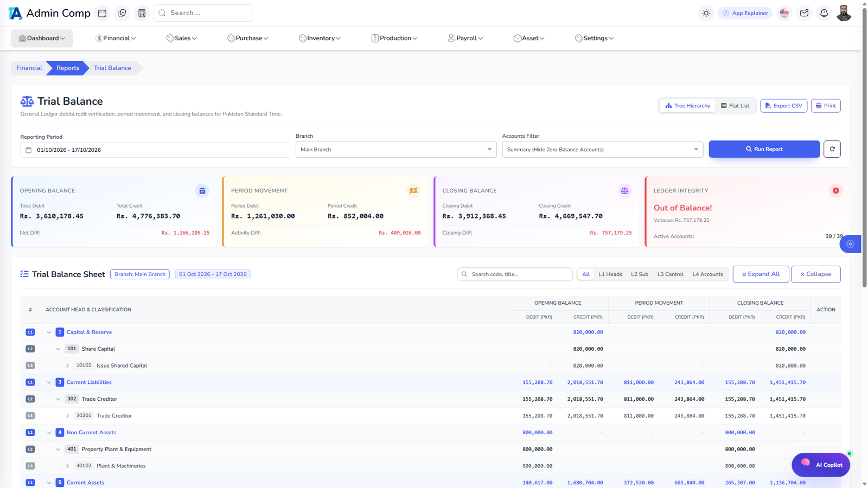Screen dimensions: 868x488
Task: Open the calculator icon in top bar
Action: pyautogui.click(x=142, y=13)
